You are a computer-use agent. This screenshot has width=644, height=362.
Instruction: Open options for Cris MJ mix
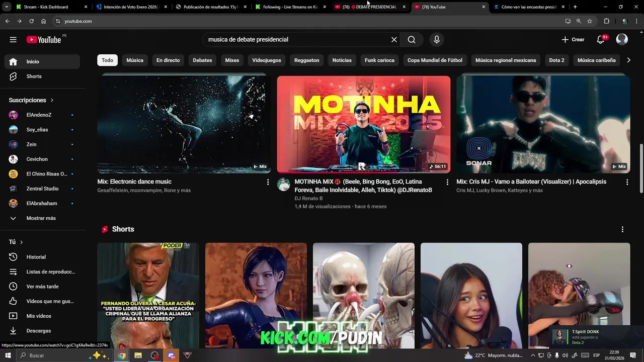click(627, 182)
